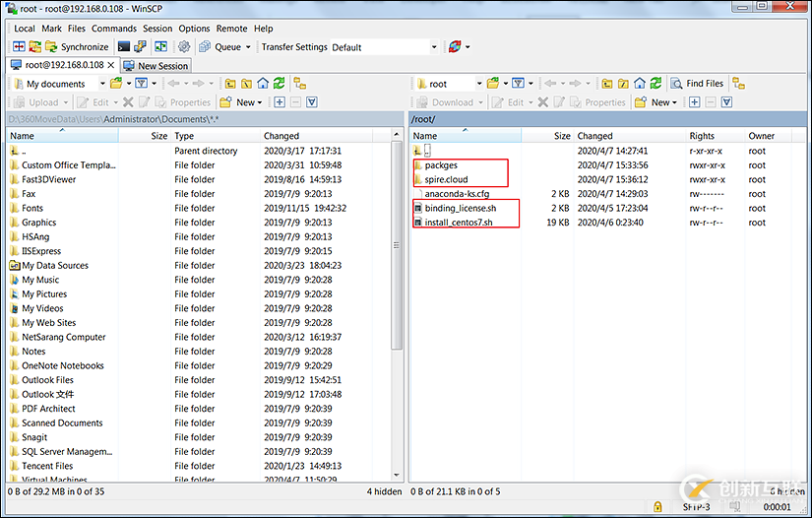Click the local Home directory icon
The width and height of the screenshot is (812, 518).
pyautogui.click(x=263, y=83)
